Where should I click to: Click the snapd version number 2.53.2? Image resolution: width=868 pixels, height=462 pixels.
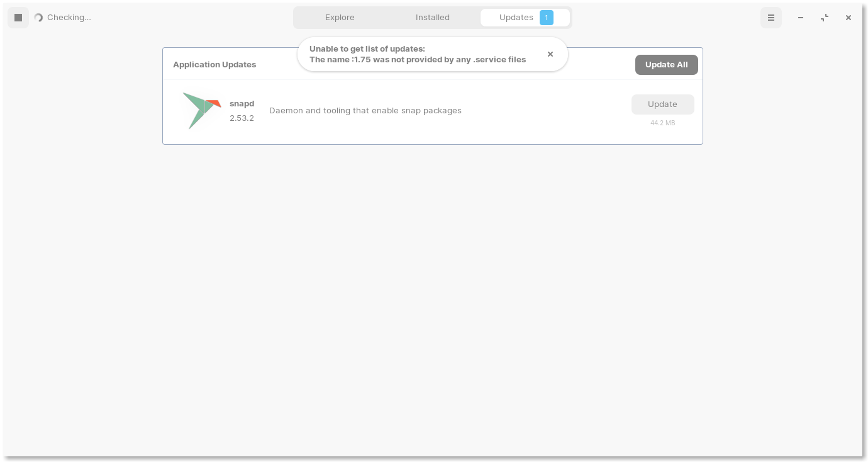point(242,118)
